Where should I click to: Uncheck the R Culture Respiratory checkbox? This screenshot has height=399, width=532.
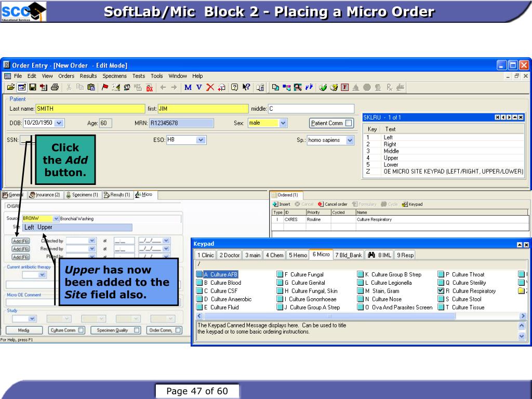441,291
